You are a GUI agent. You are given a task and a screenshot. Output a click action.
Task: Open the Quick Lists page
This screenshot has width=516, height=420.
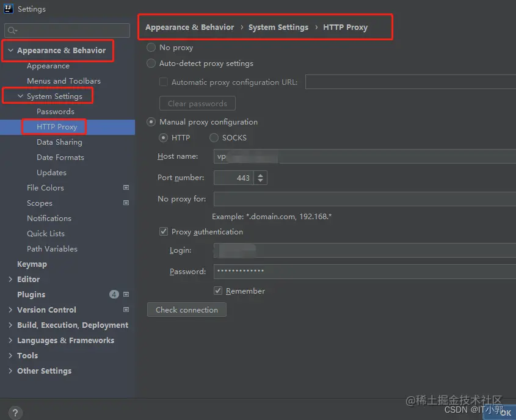45,234
